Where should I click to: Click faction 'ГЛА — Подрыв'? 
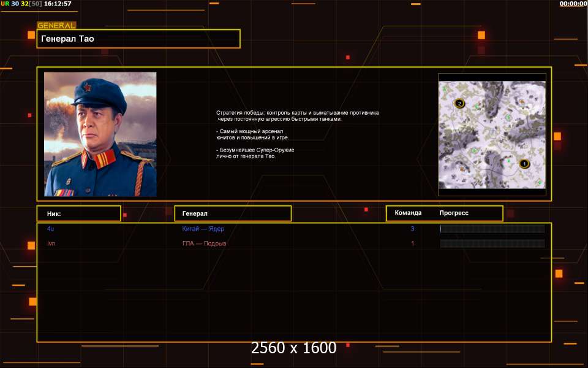[204, 243]
